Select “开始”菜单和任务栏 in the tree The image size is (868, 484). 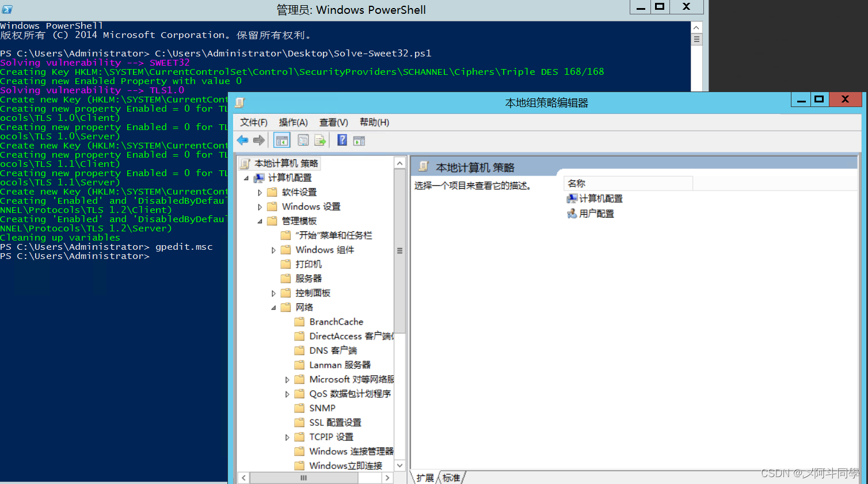coord(333,235)
